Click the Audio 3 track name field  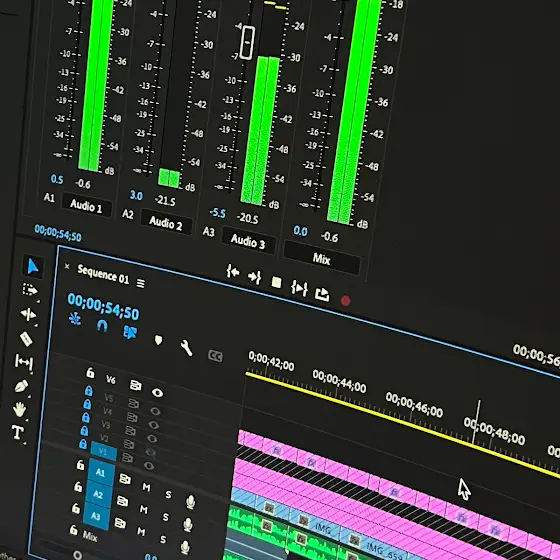click(x=248, y=241)
